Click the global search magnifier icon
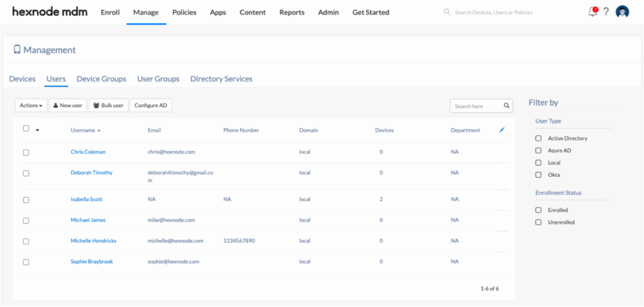The height and width of the screenshot is (307, 644). click(447, 12)
